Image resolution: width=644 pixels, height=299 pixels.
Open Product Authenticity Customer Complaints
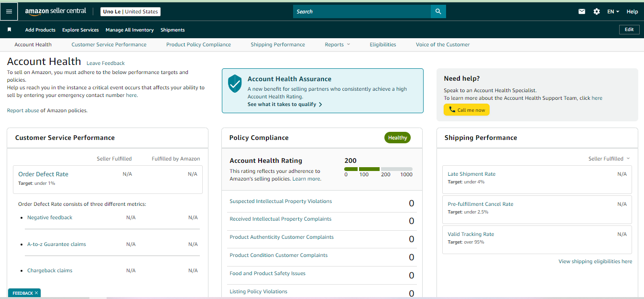[x=282, y=237]
